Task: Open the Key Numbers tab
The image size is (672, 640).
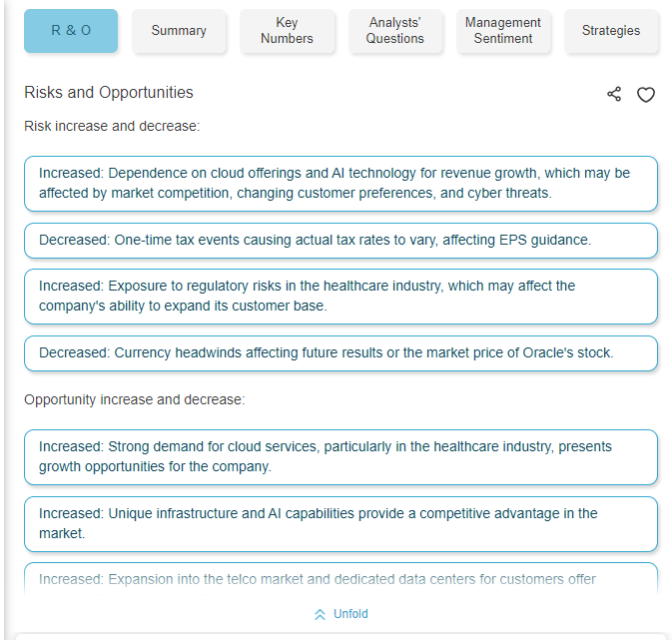Action: pyautogui.click(x=287, y=31)
